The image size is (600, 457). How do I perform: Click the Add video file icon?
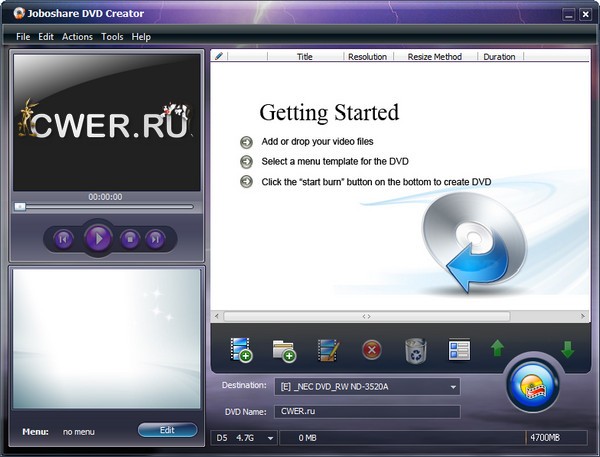pos(240,349)
